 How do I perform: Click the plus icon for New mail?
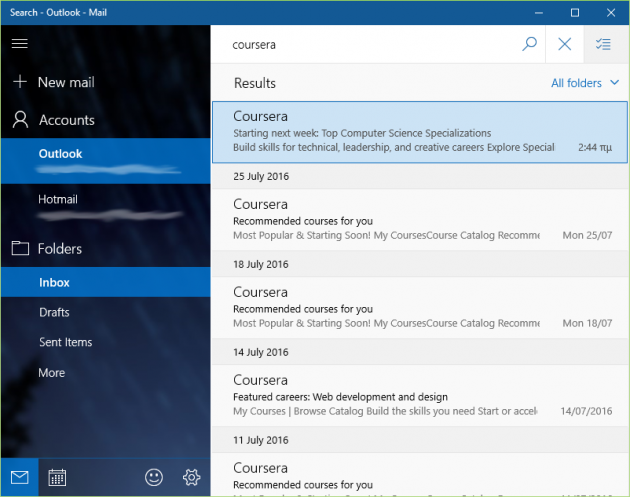[x=20, y=82]
